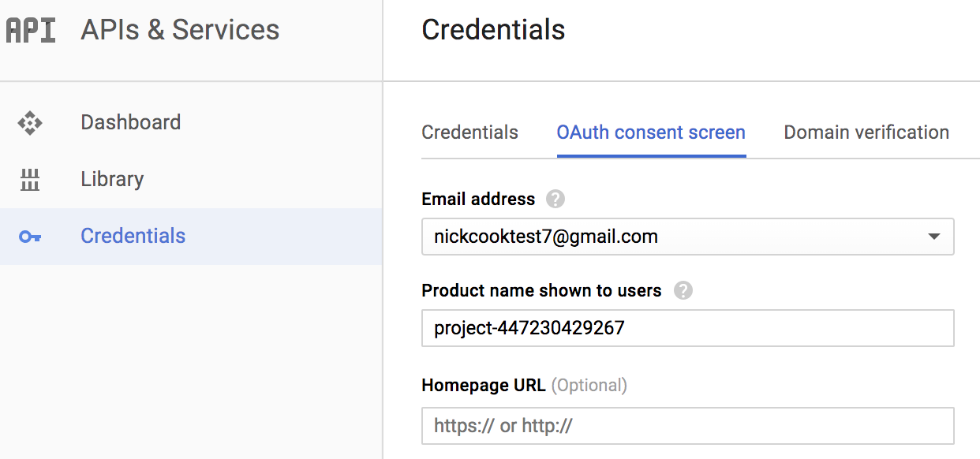Switch to the Credentials tab
The height and width of the screenshot is (459, 980).
point(469,132)
